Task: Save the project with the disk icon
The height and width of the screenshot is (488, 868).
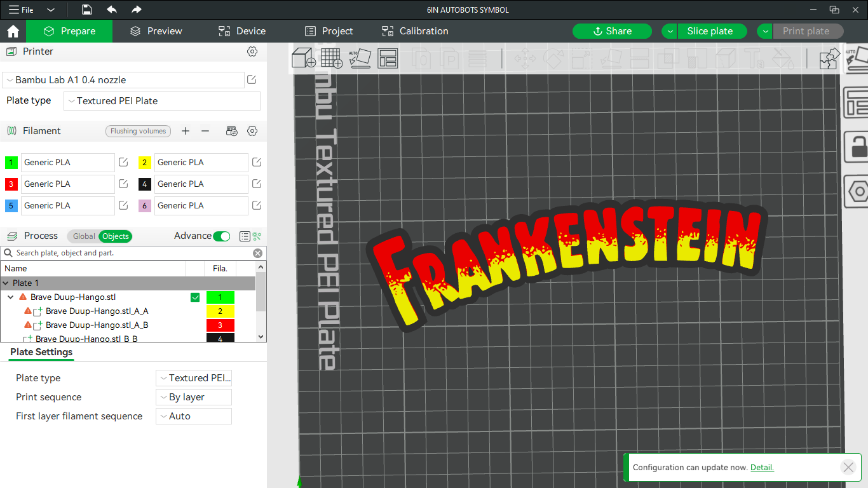Action: [x=87, y=10]
